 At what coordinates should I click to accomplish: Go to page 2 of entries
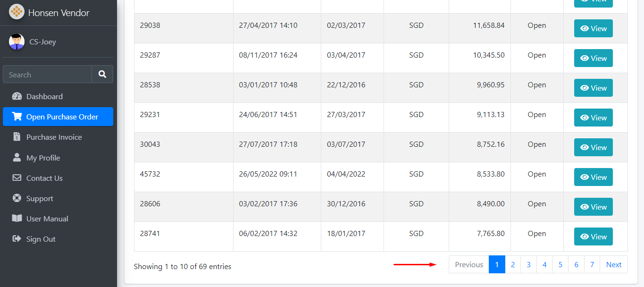coord(513,264)
